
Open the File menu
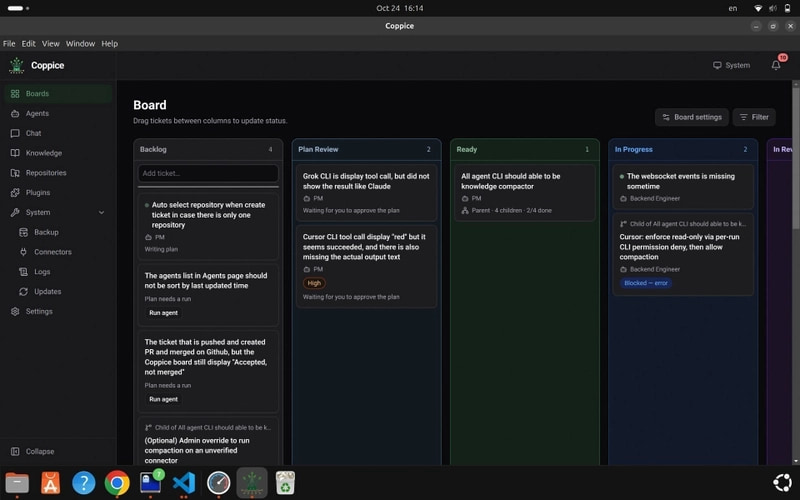[9, 44]
